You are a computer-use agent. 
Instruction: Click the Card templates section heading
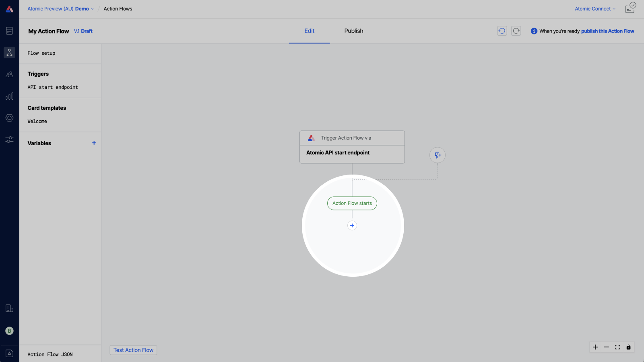47,108
